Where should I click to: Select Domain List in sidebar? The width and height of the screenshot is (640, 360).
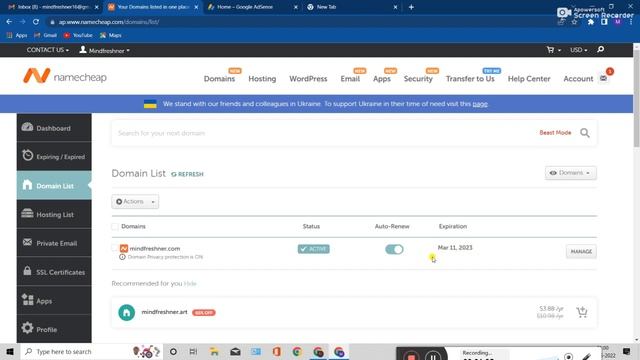(54, 185)
